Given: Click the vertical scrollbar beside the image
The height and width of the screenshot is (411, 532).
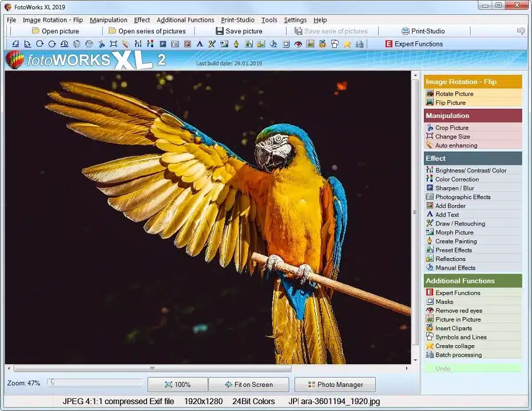Looking at the screenshot, I should coord(415,212).
